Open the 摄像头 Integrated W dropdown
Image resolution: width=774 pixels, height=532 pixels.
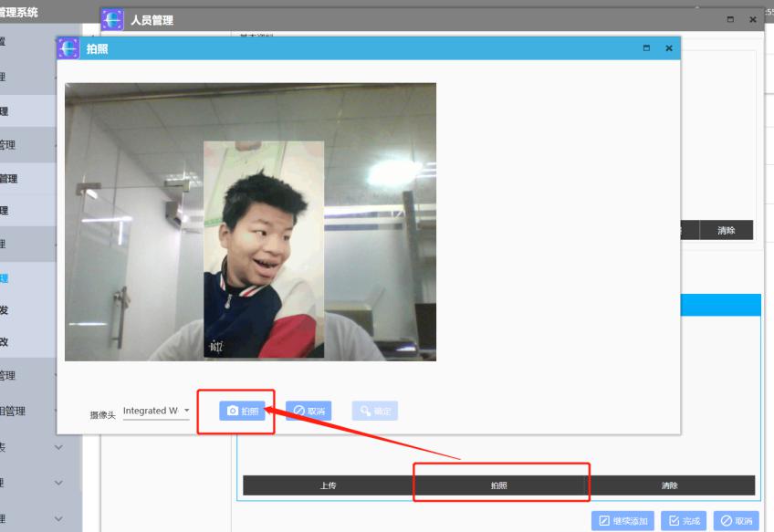pos(156,412)
